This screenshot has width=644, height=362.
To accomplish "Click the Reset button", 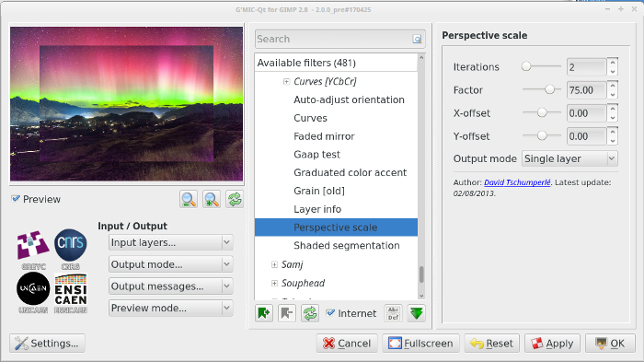I will (491, 343).
